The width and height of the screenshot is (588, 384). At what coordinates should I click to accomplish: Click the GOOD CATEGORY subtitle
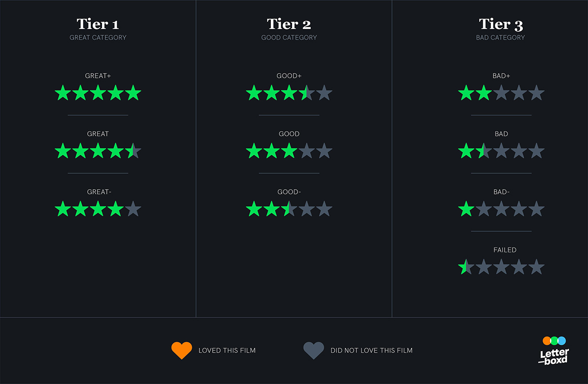[289, 38]
